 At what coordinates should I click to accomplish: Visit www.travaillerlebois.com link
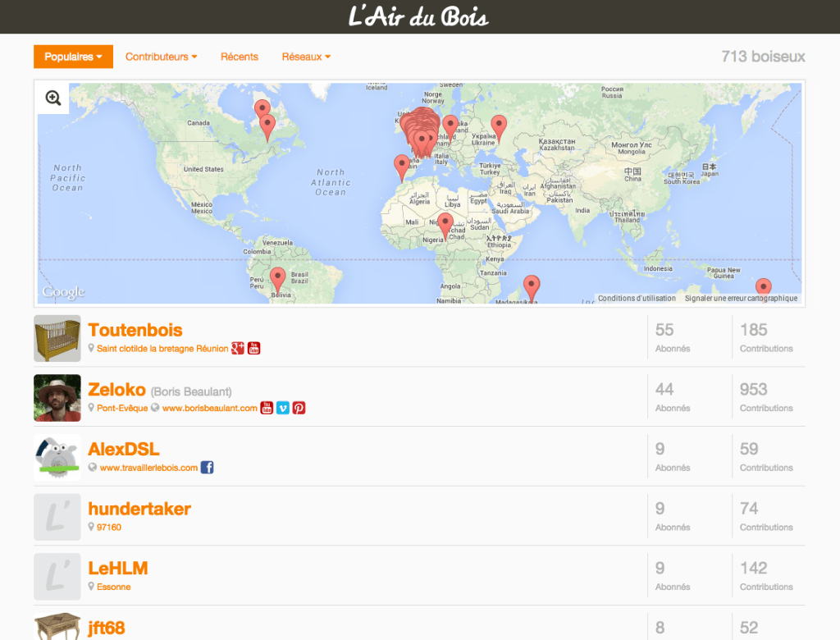click(149, 468)
